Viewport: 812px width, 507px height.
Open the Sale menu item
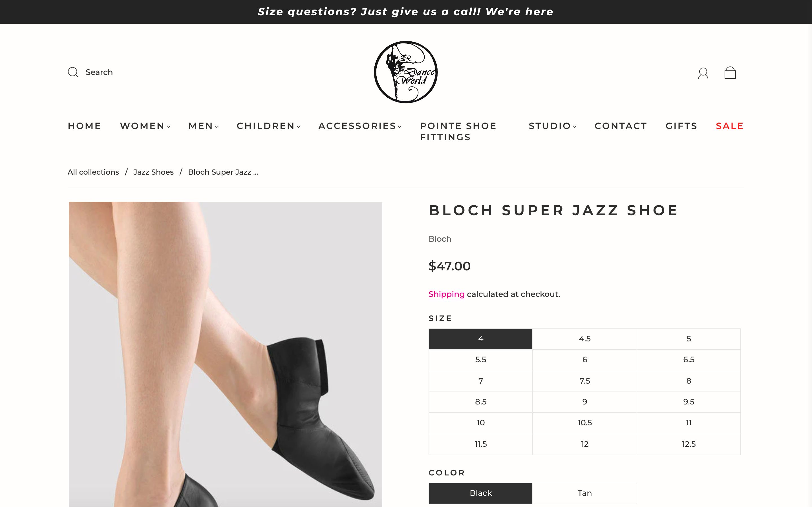point(729,126)
